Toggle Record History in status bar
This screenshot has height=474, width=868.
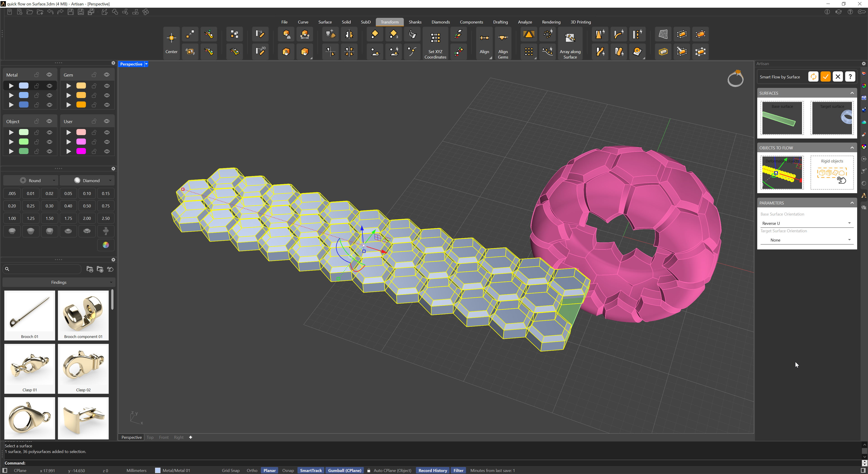433,471
